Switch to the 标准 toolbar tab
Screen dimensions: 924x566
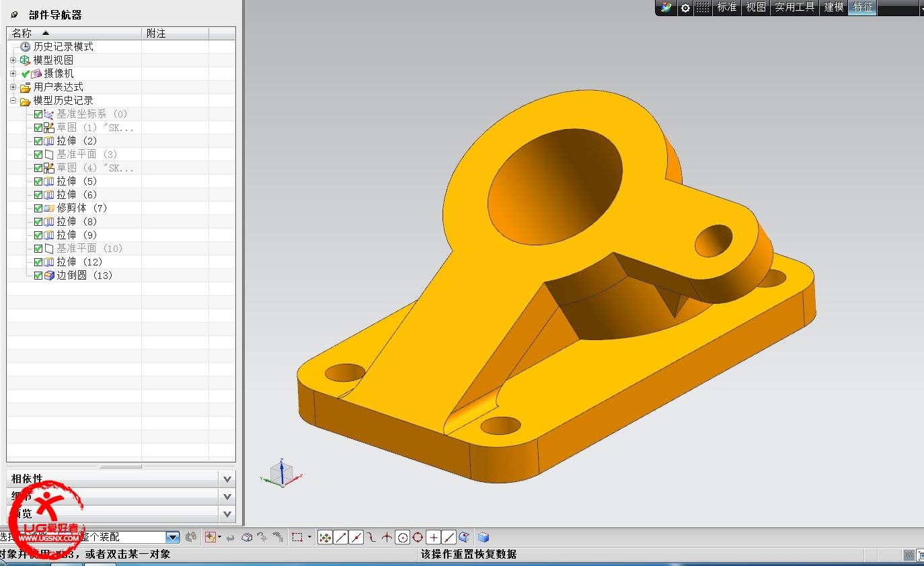727,7
